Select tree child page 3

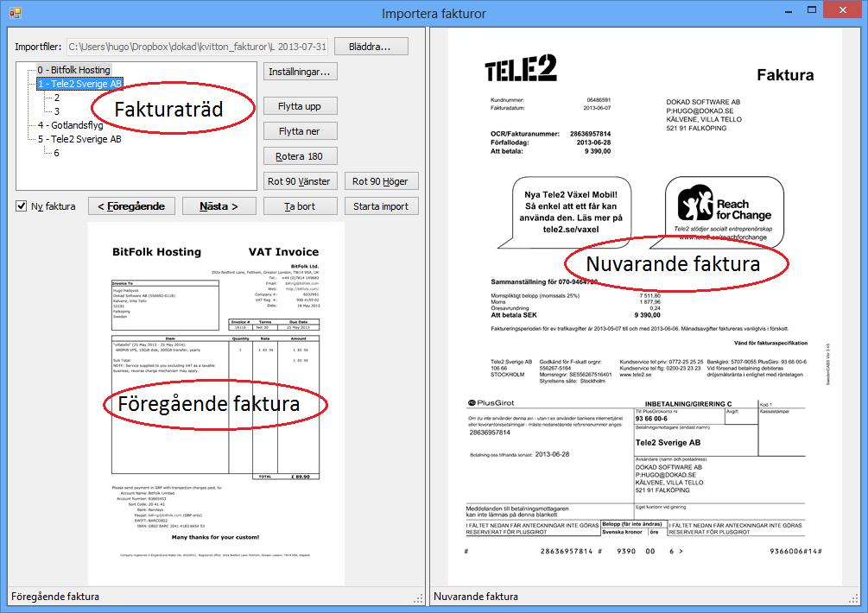[x=56, y=111]
